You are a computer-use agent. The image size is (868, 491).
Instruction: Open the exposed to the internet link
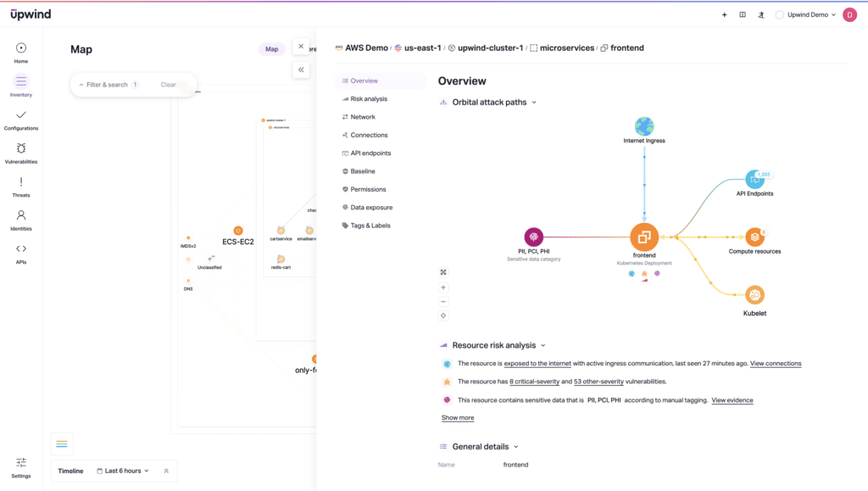point(537,364)
